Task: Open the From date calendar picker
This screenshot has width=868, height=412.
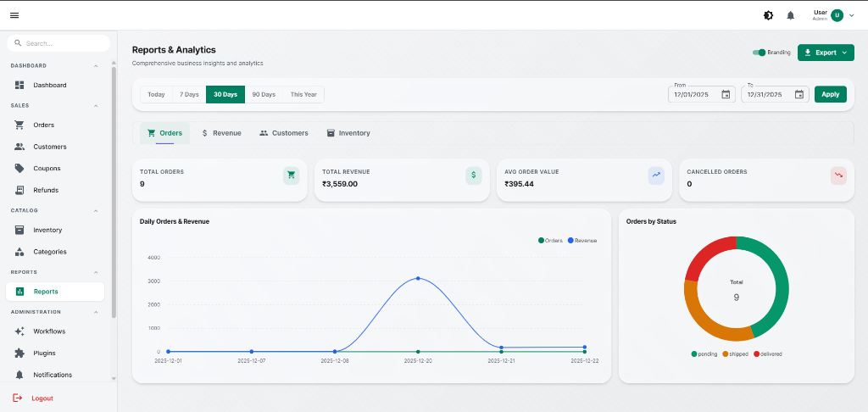Action: point(726,94)
